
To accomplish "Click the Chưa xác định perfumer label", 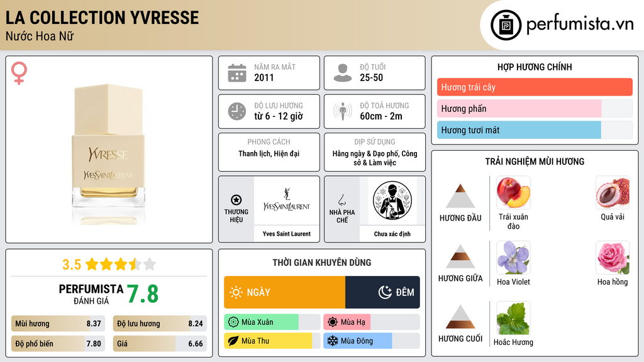I will coord(392,234).
